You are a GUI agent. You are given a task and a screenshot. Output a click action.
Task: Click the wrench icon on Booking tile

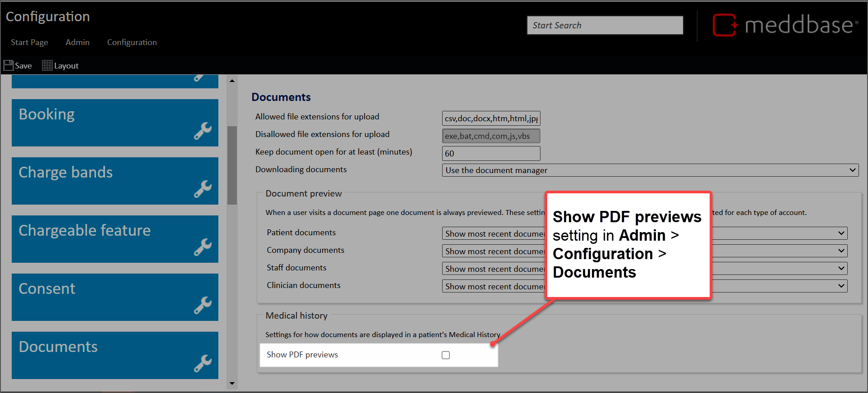(203, 131)
